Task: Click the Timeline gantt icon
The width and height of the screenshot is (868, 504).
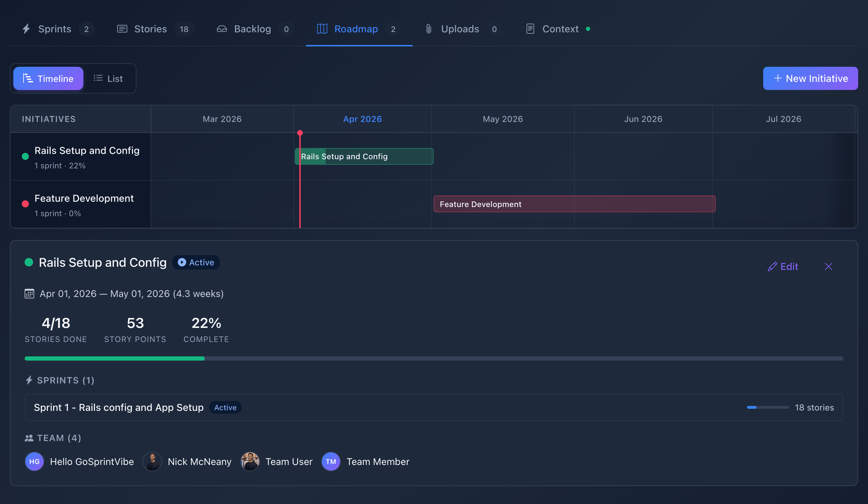Action: pos(28,78)
